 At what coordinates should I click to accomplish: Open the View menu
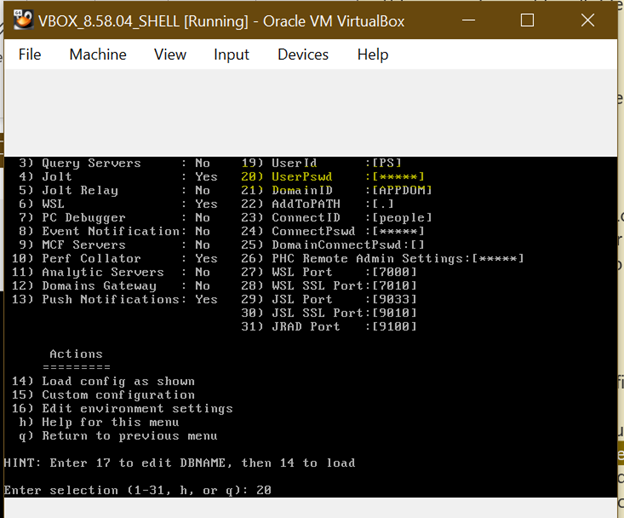[x=170, y=55]
